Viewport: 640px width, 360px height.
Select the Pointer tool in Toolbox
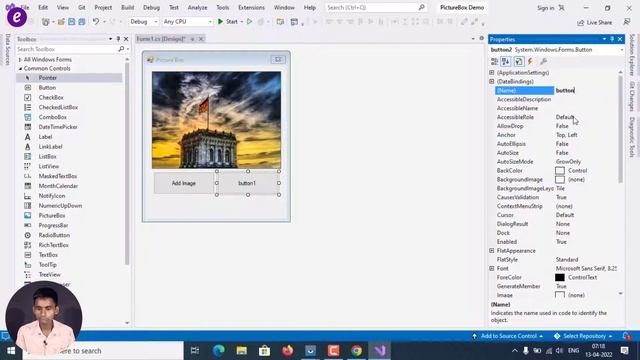pyautogui.click(x=69, y=78)
